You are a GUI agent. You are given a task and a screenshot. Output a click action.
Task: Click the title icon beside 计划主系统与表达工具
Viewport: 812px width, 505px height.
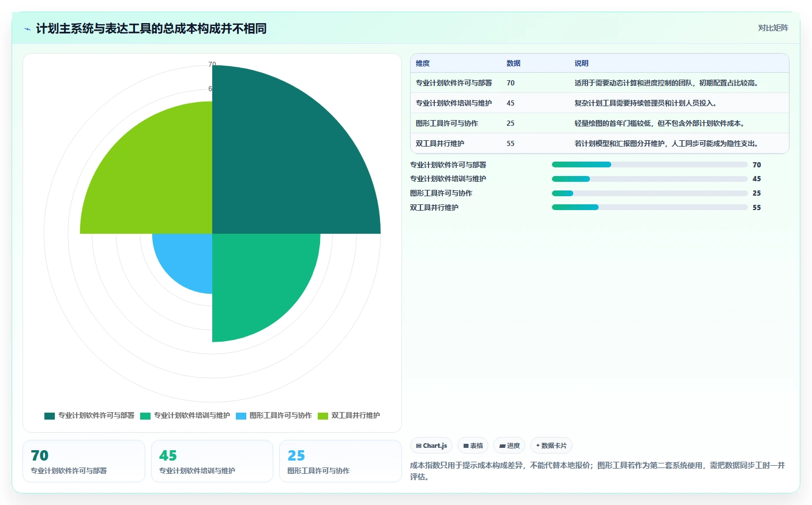point(27,29)
